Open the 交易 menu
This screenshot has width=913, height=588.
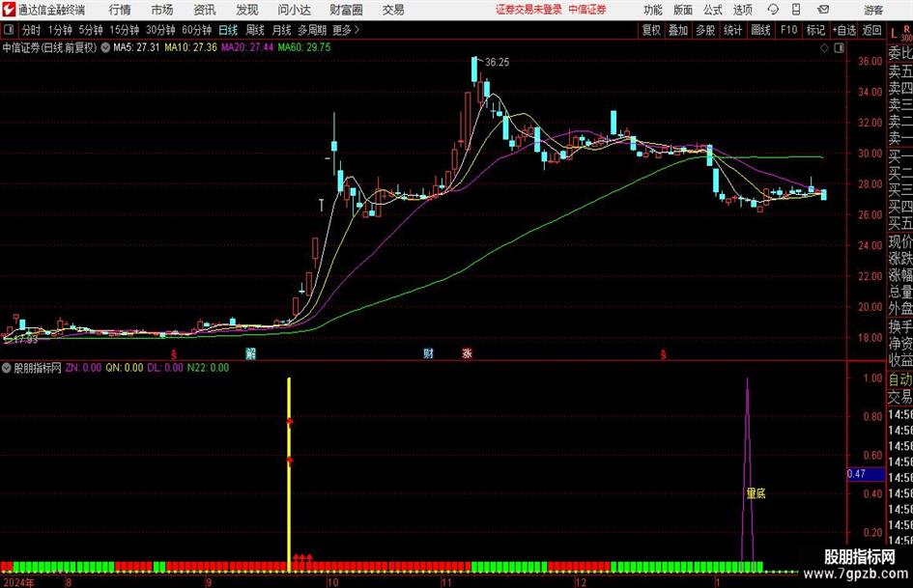point(393,10)
